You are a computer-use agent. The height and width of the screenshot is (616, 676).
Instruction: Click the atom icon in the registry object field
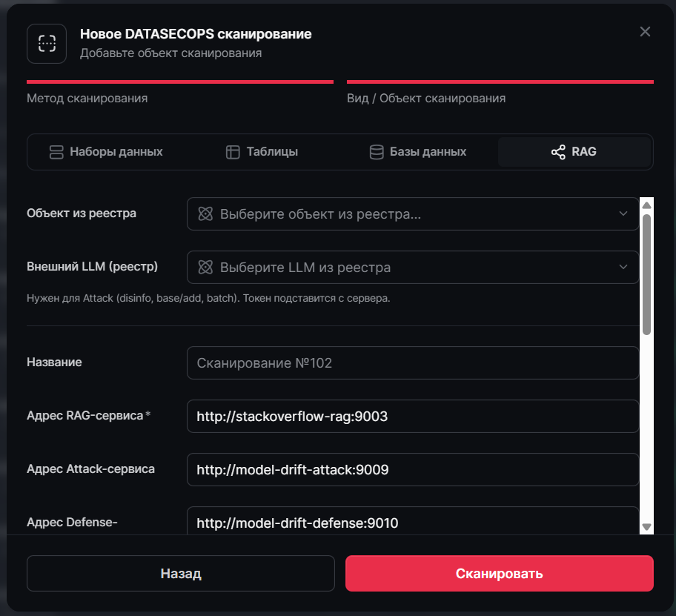[205, 213]
